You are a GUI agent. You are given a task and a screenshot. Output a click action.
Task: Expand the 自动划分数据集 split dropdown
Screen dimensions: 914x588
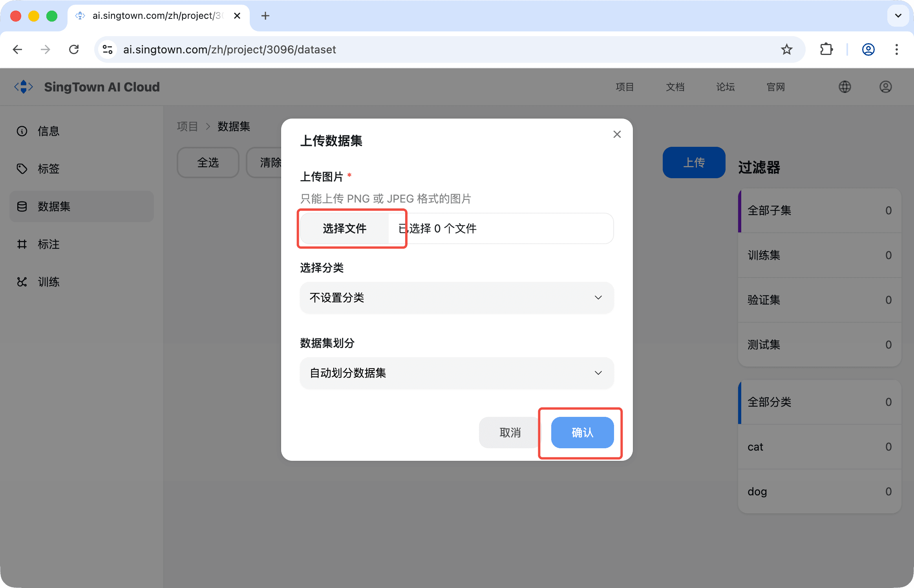coord(457,373)
